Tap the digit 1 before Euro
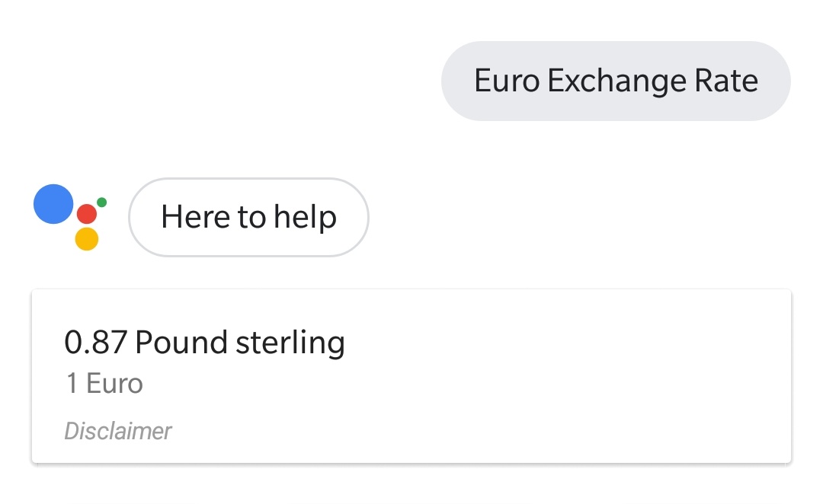The width and height of the screenshot is (823, 504). 72,384
